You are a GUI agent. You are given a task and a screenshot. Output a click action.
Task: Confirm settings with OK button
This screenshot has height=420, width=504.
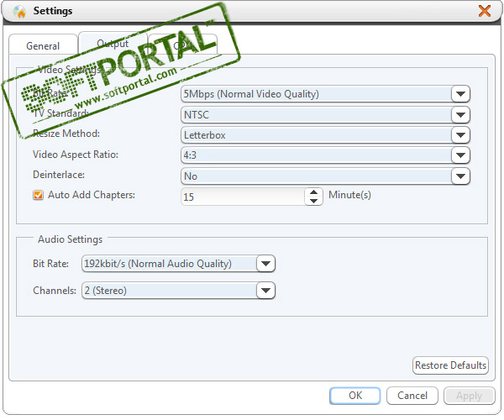pyautogui.click(x=355, y=396)
